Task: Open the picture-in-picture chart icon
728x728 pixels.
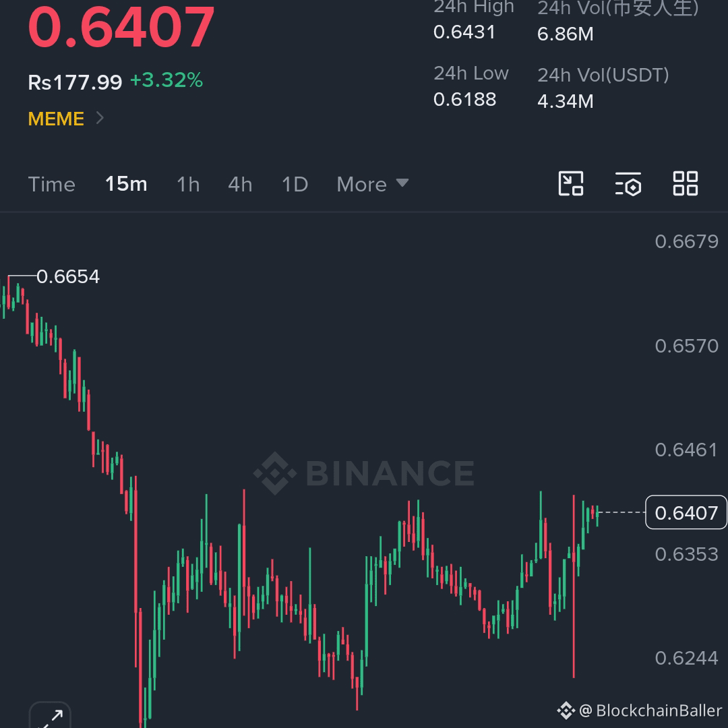Action: click(571, 183)
